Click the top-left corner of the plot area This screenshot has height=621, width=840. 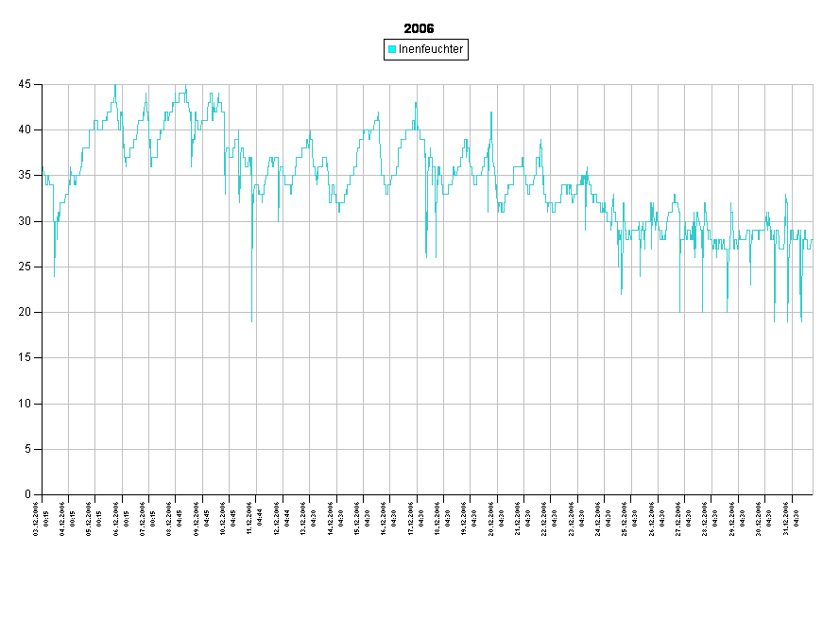(x=43, y=84)
